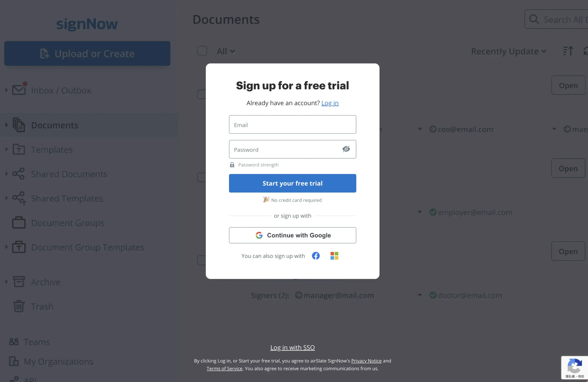This screenshot has height=382, width=588.
Task: Expand the Templates folder arrow
Action: (x=6, y=149)
